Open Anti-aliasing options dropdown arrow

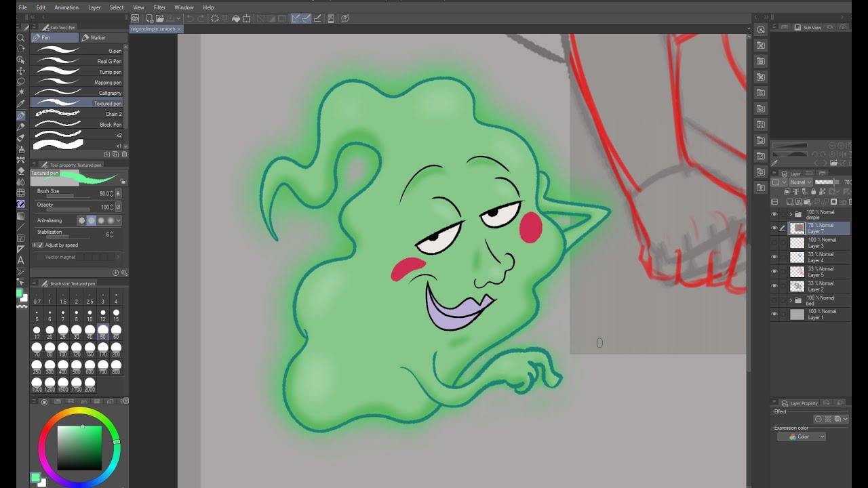pos(119,220)
